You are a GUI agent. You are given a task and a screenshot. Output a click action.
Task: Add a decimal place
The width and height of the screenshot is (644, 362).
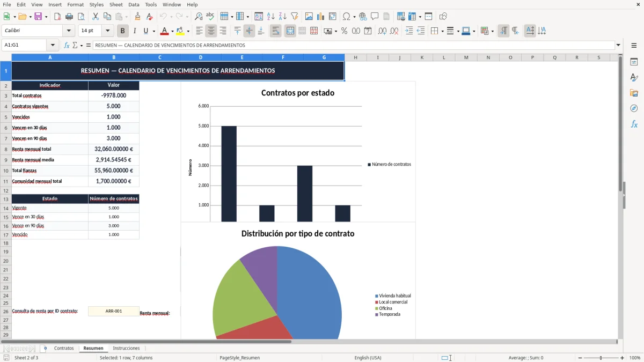pos(382,31)
